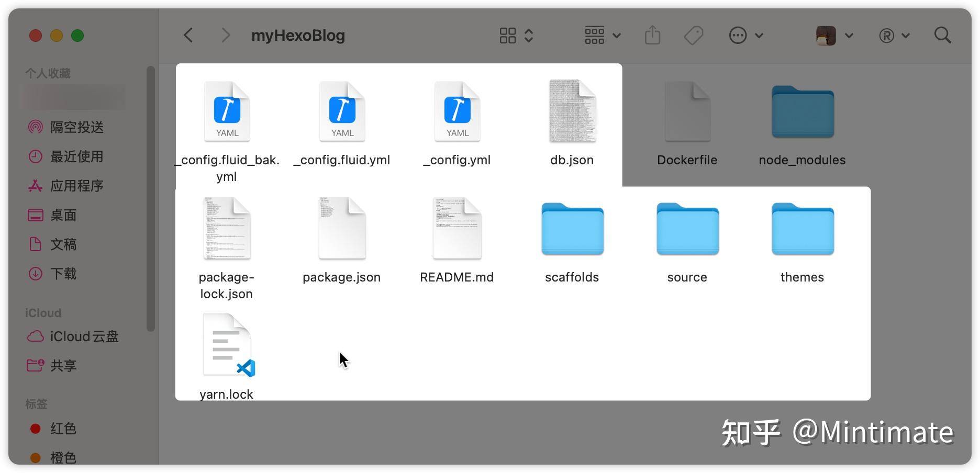Click the yarn.lock name label
Viewport: 980px width, 473px height.
pos(227,394)
